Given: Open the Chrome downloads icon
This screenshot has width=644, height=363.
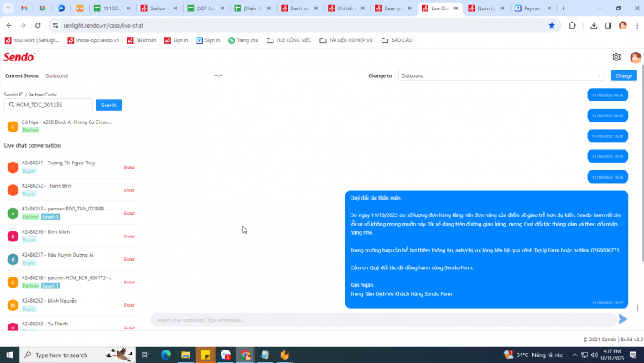Looking at the screenshot, I should pos(594,25).
